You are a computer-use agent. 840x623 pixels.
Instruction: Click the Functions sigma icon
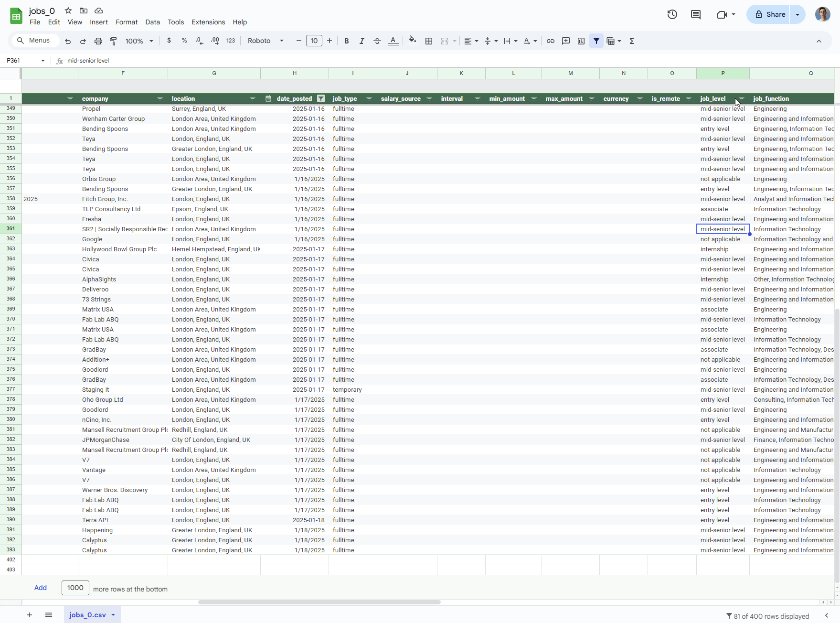point(632,41)
